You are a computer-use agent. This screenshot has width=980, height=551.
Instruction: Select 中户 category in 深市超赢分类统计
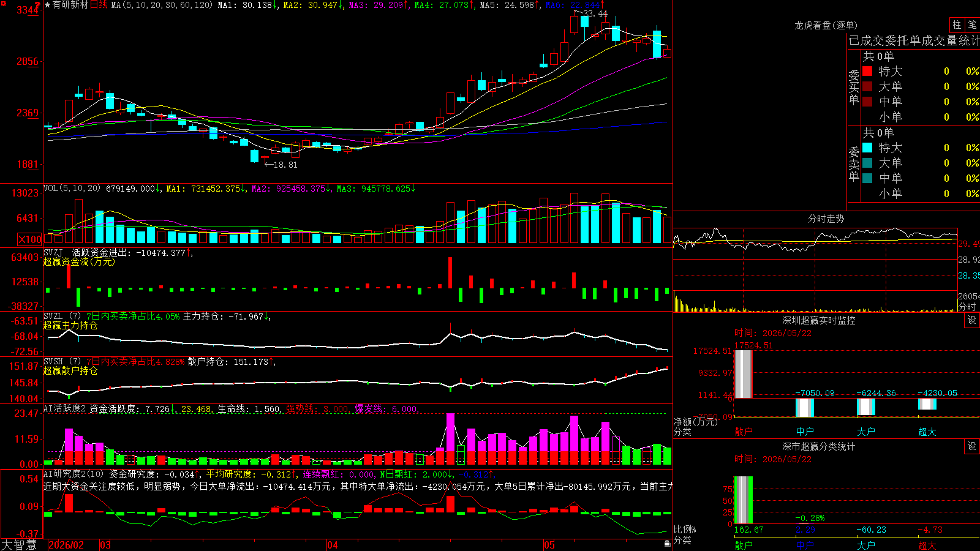(x=805, y=545)
